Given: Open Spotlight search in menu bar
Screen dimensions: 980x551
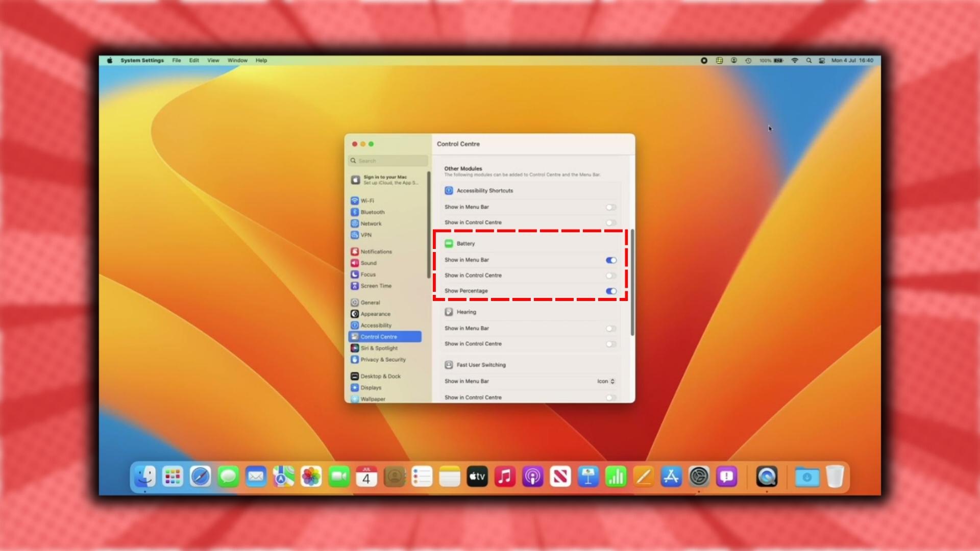Looking at the screenshot, I should point(808,60).
